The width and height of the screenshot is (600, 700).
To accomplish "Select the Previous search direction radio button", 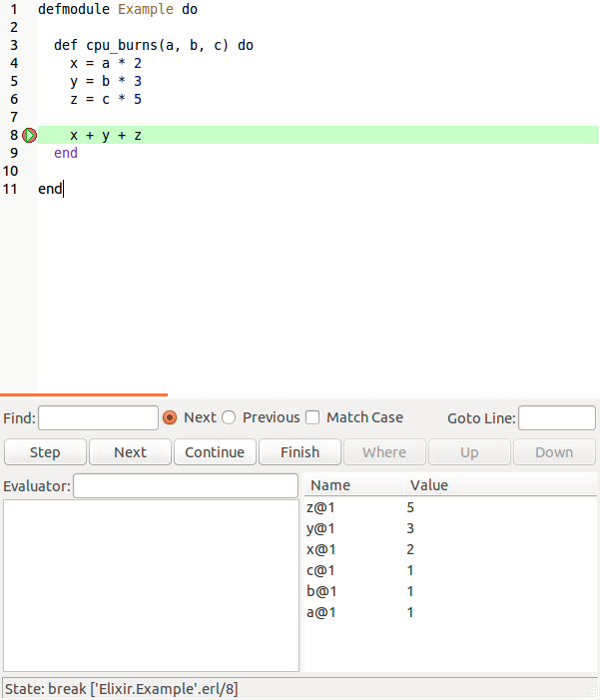I will point(229,417).
